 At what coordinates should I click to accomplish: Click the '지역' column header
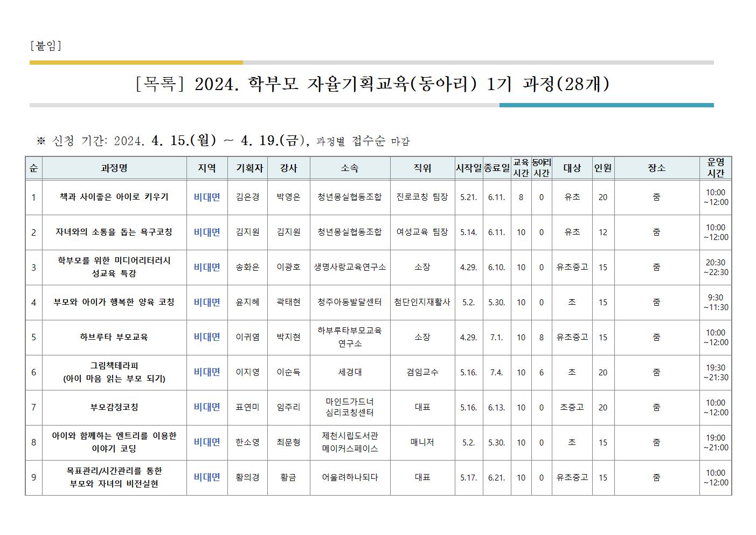[207, 168]
